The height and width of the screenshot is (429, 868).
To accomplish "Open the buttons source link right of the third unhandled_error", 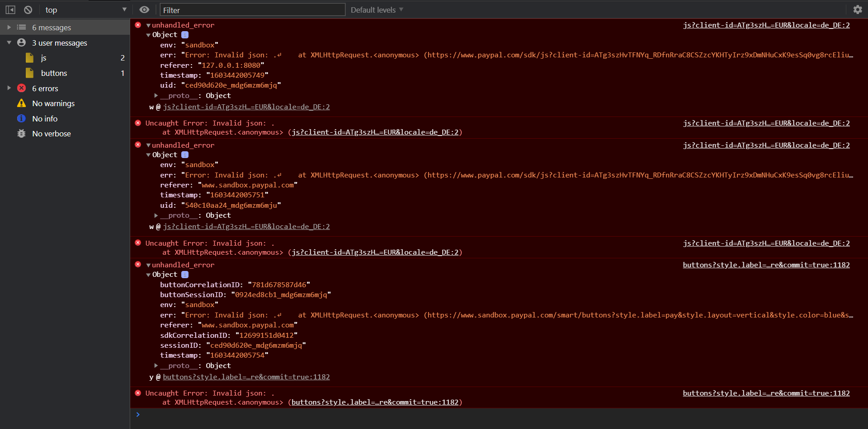I will click(x=766, y=265).
